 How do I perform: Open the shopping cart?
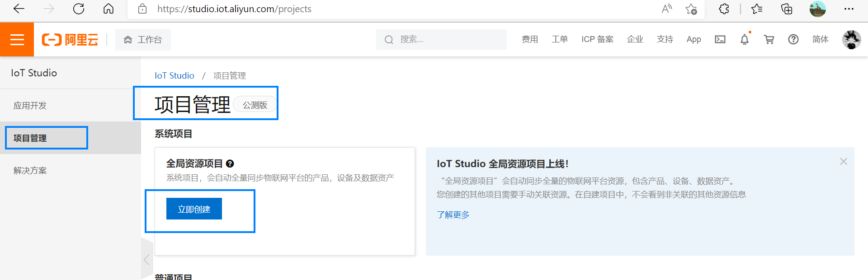[769, 39]
